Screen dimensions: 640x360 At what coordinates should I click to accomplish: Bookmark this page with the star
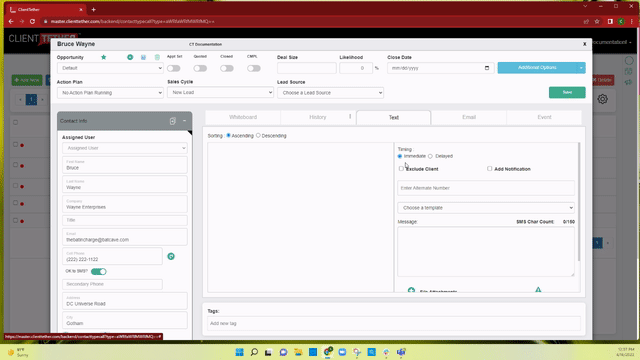597,21
